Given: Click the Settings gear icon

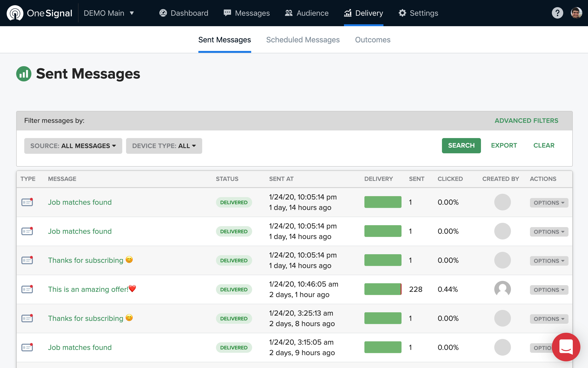Looking at the screenshot, I should (402, 13).
